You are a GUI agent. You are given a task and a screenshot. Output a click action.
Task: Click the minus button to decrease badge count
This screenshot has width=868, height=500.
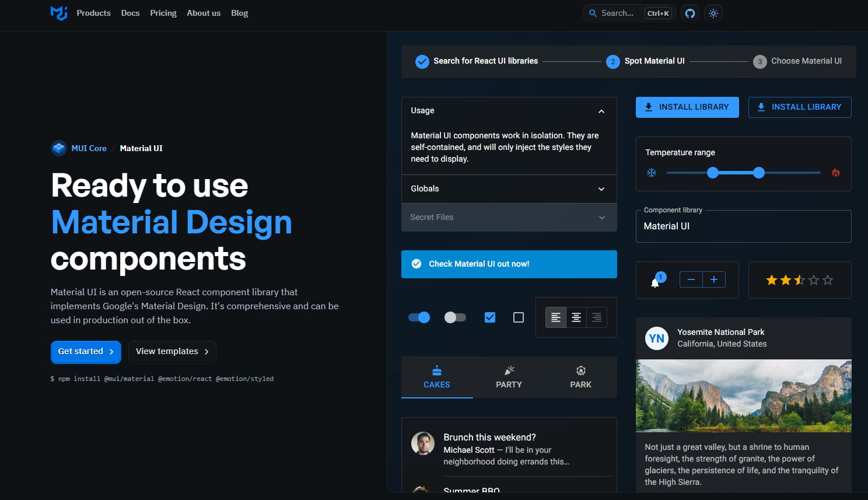691,279
